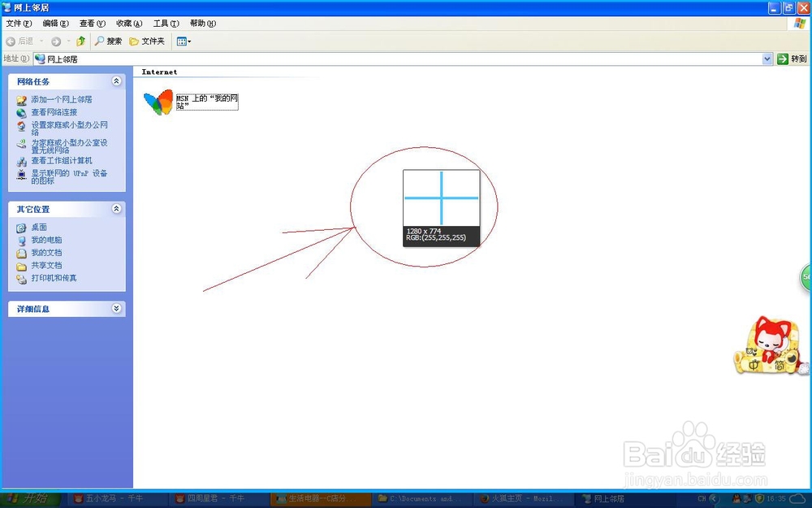The width and height of the screenshot is (812, 508).
Task: Collapse the 网络任务 panel
Action: (116, 80)
